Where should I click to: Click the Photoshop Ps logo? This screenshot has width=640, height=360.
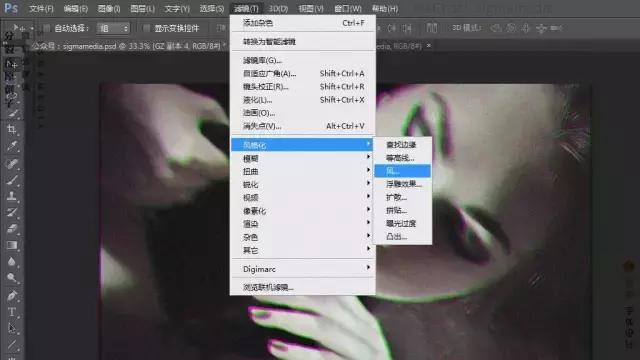(11, 8)
